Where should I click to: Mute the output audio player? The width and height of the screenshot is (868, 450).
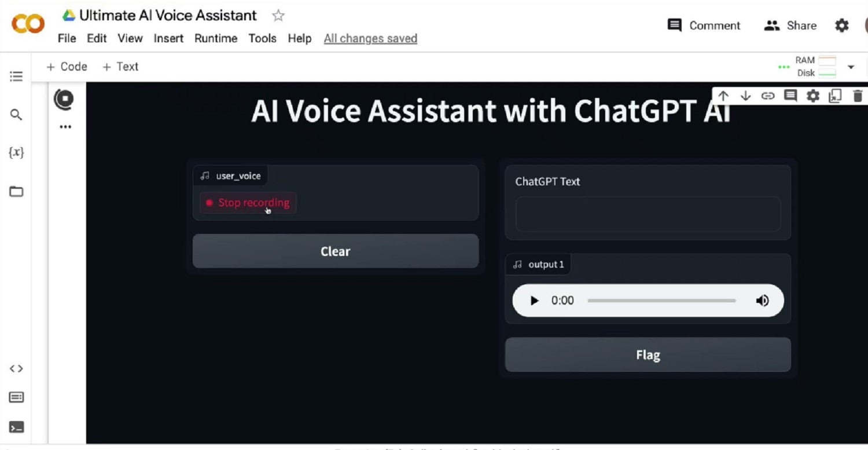pyautogui.click(x=763, y=301)
